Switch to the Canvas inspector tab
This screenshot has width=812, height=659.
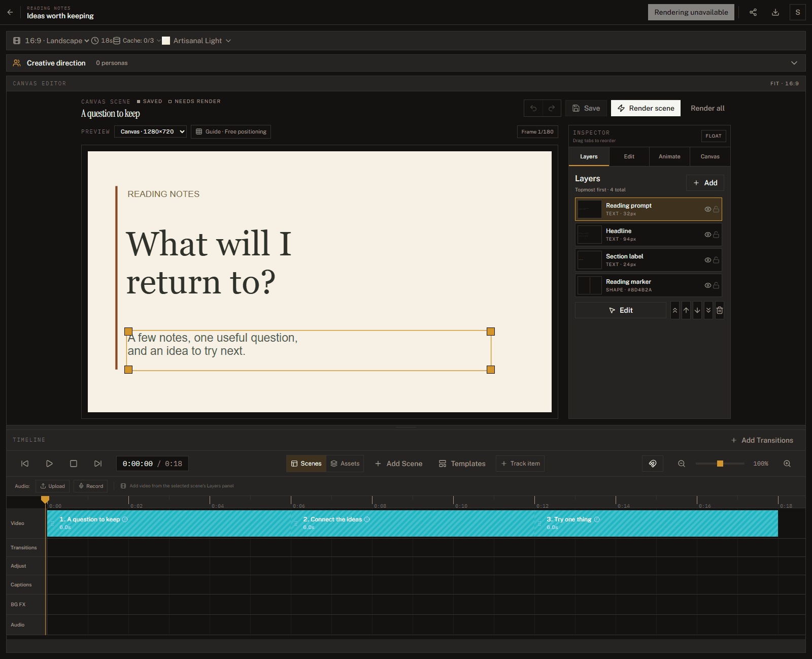(x=710, y=156)
